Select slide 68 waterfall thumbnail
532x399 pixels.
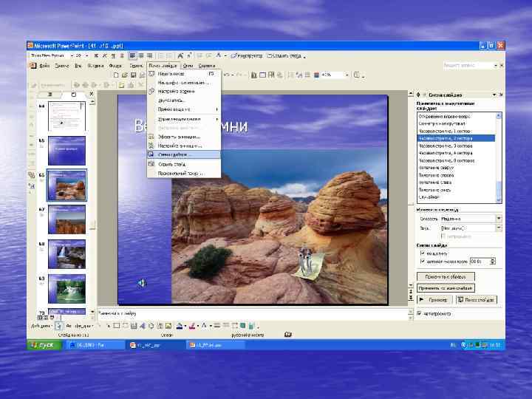point(66,254)
